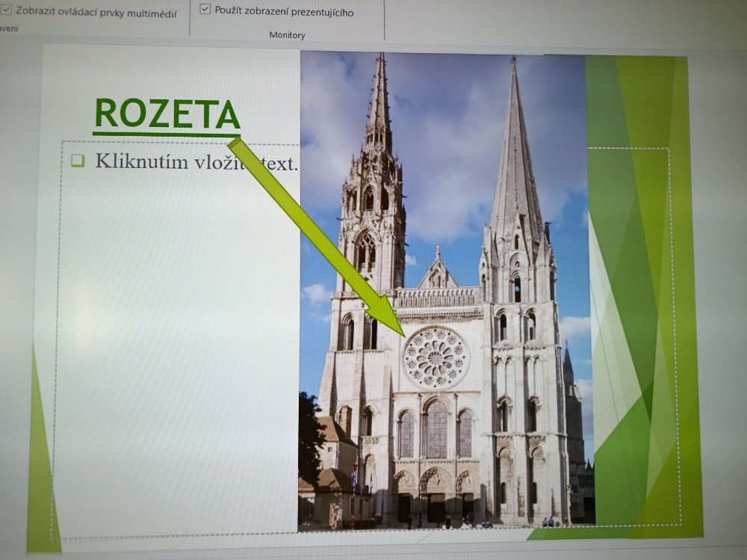Click the rose window on the cathedral

436,358
